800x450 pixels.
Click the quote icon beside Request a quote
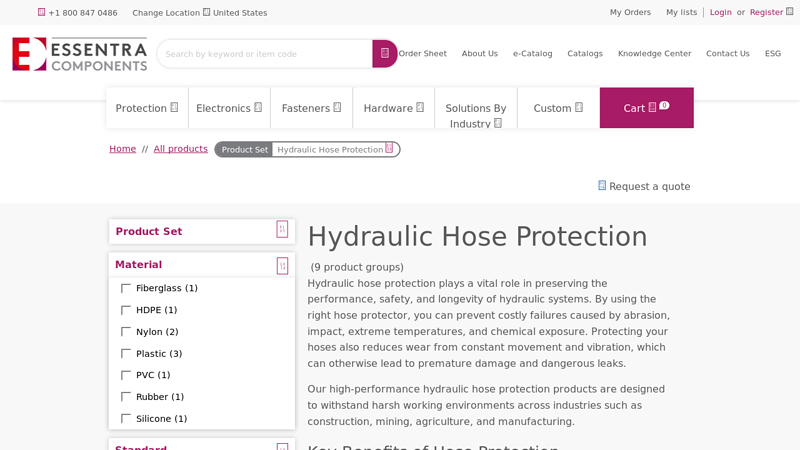[602, 185]
